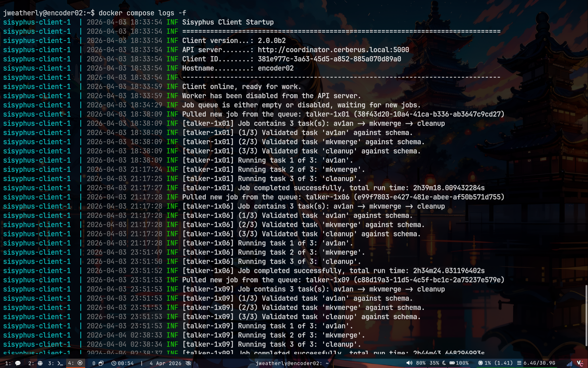Open workspace 3 terminal prompt icon

pyautogui.click(x=60, y=363)
